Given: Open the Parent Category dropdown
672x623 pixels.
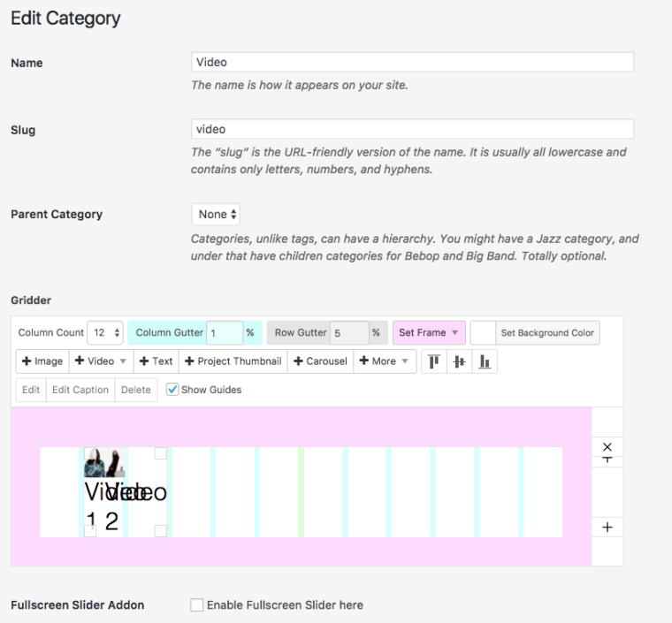Looking at the screenshot, I should click(216, 215).
